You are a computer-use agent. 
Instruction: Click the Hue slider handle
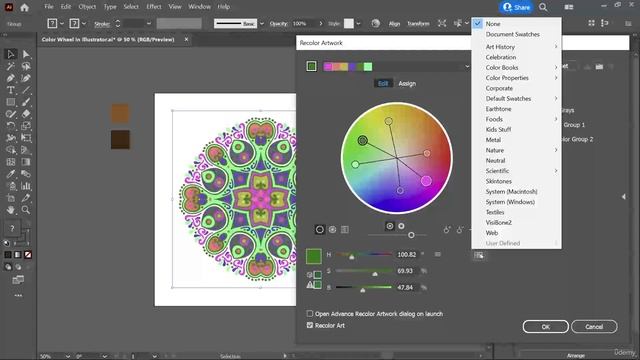(351, 257)
